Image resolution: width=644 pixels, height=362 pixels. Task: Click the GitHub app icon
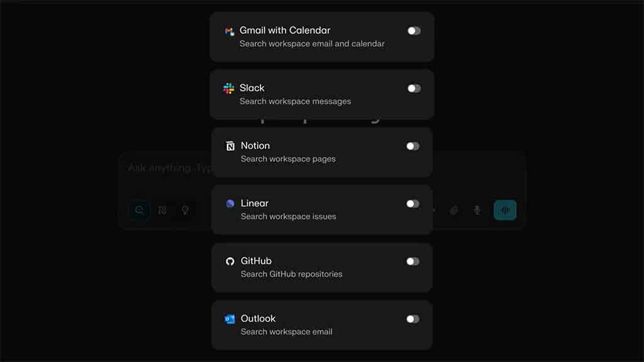coord(230,261)
